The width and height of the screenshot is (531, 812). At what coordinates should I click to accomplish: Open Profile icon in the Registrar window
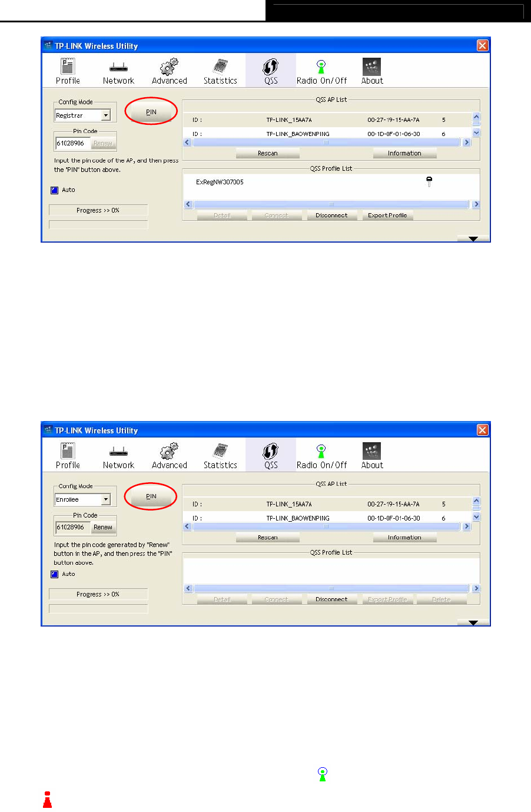tap(68, 67)
